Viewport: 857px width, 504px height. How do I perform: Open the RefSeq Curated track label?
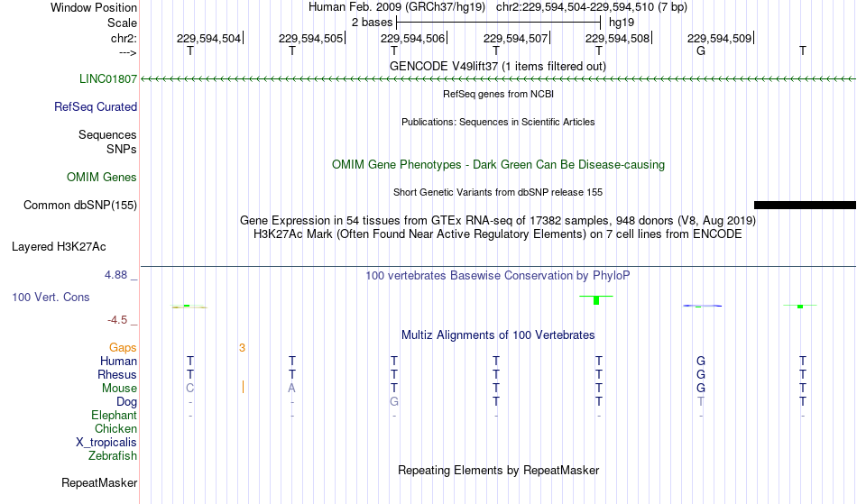point(95,106)
